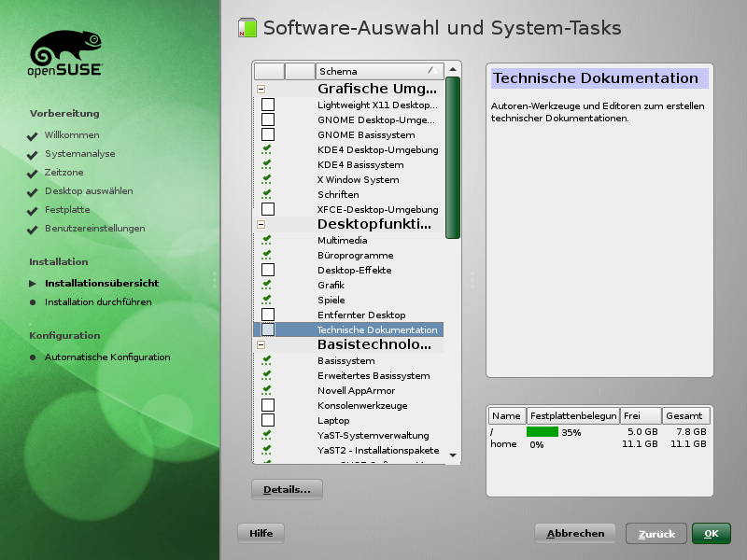Click Abbrechen to cancel
The width and height of the screenshot is (747, 560).
pos(575,533)
